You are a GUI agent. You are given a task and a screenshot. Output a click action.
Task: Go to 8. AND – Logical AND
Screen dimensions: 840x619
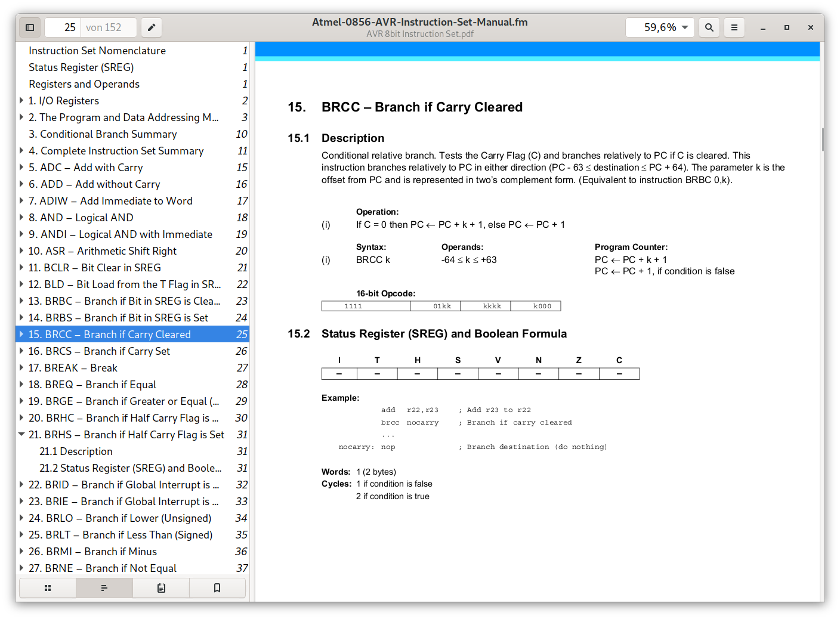click(x=132, y=218)
